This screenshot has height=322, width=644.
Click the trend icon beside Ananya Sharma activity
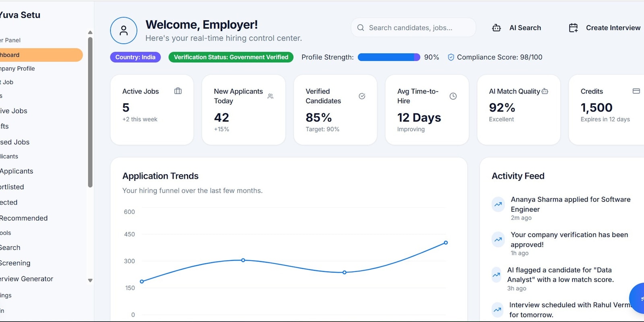pyautogui.click(x=498, y=204)
